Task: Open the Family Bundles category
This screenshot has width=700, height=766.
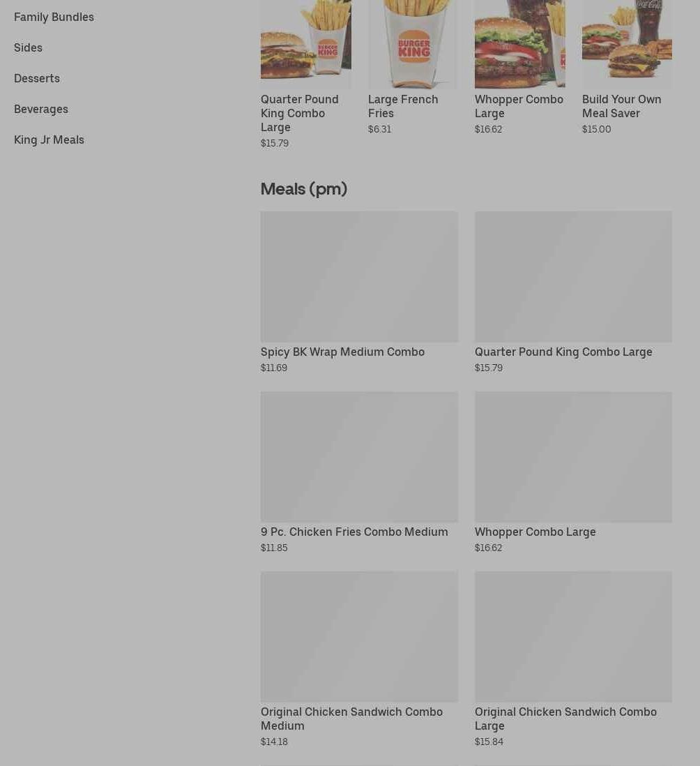Action: click(x=54, y=17)
